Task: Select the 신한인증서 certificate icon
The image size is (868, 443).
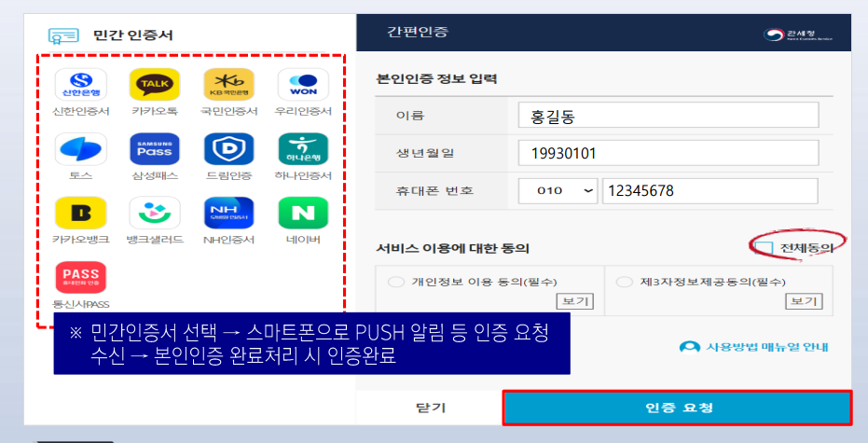Action: 81,84
